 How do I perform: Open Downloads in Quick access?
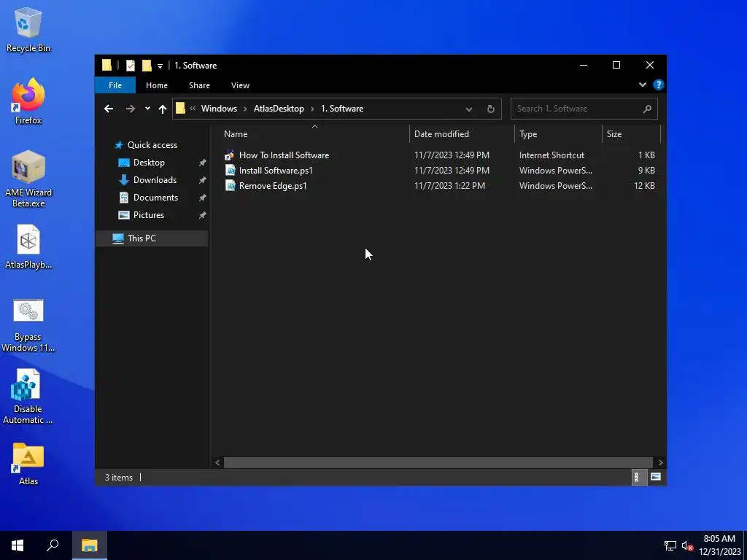(155, 180)
